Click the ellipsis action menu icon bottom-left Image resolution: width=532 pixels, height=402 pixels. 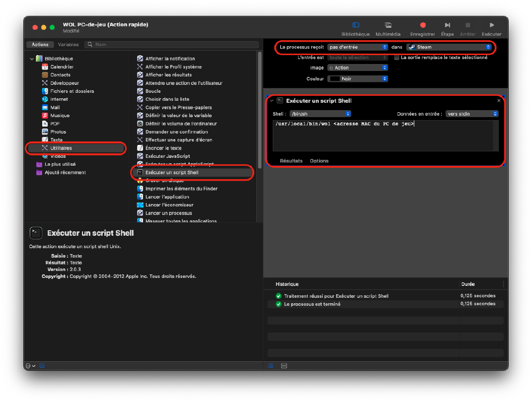click(x=29, y=366)
